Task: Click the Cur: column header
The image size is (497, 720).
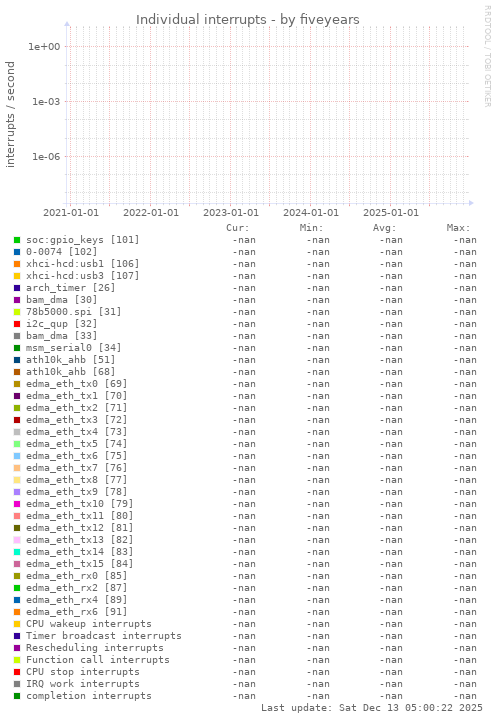Action: coord(237,228)
